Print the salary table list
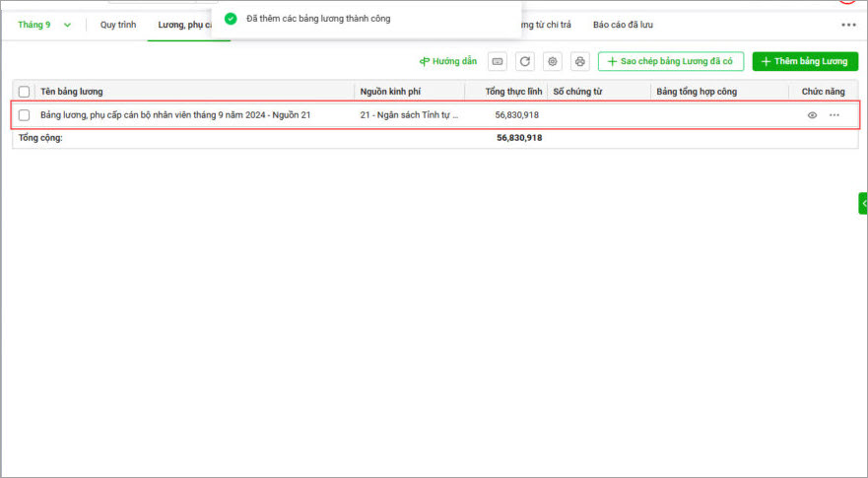868x478 pixels. (579, 61)
